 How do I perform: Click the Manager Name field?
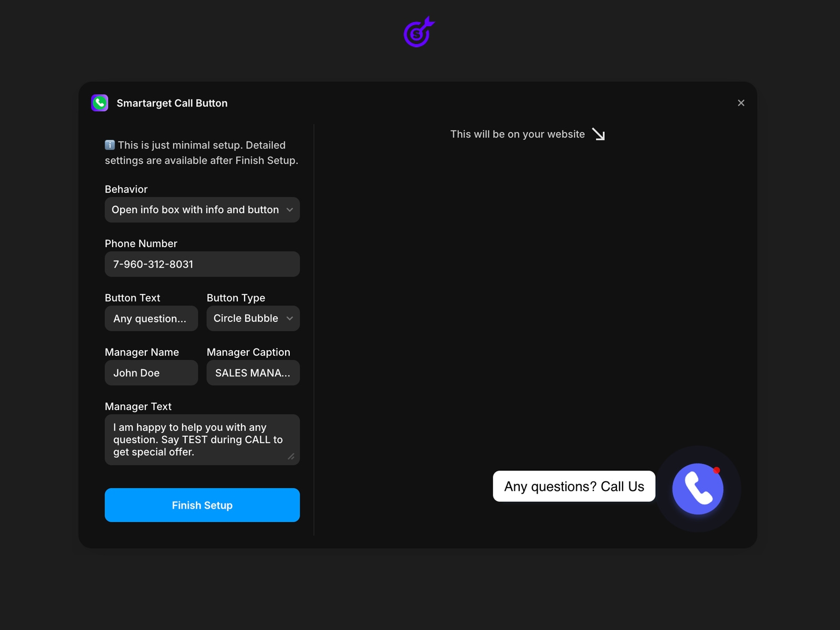coord(151,373)
